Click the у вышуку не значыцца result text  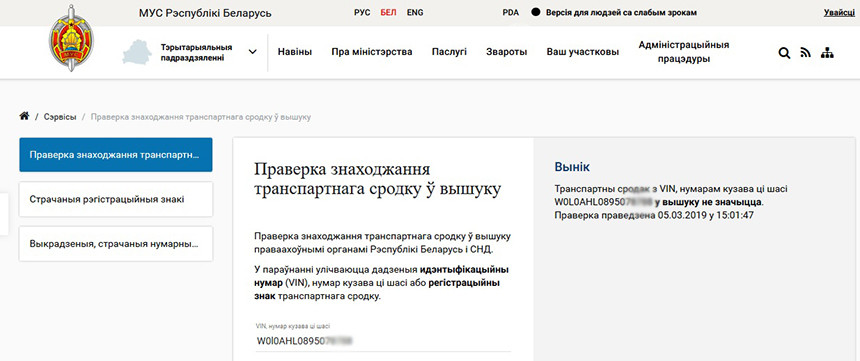click(x=708, y=202)
